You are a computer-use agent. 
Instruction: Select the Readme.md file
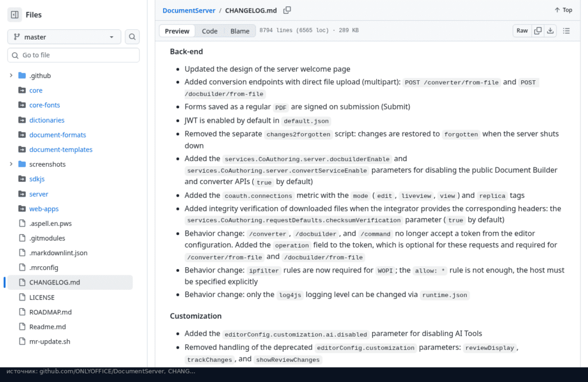[x=48, y=327]
